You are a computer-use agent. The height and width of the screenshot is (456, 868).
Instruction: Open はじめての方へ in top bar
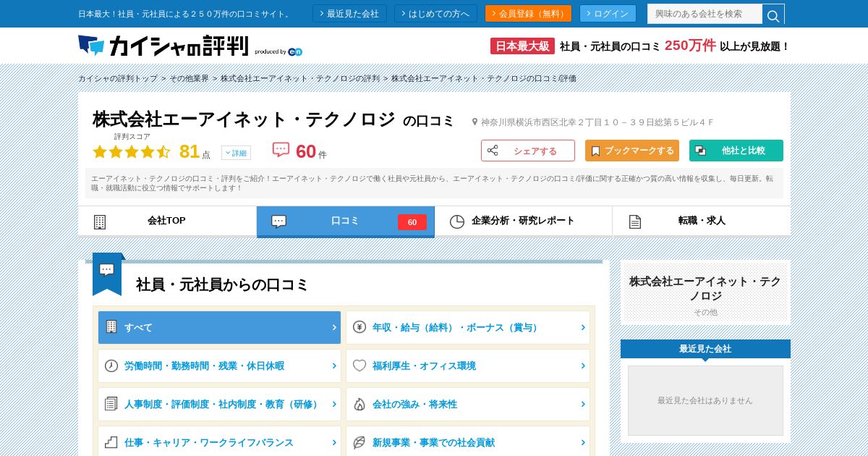[435, 14]
